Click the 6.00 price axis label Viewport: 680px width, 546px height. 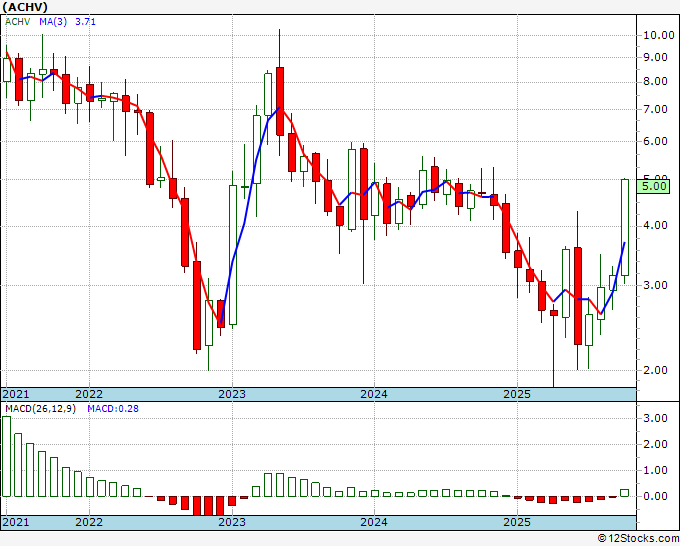click(655, 141)
